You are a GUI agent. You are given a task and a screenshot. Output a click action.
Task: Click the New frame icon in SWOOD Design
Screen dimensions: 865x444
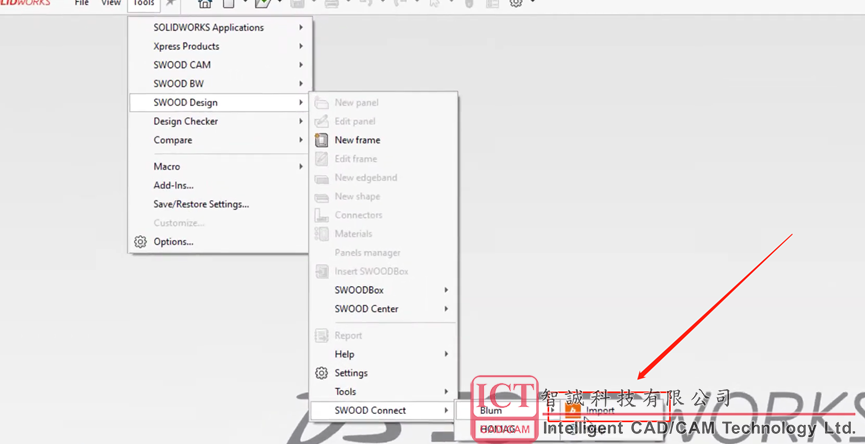coord(321,140)
